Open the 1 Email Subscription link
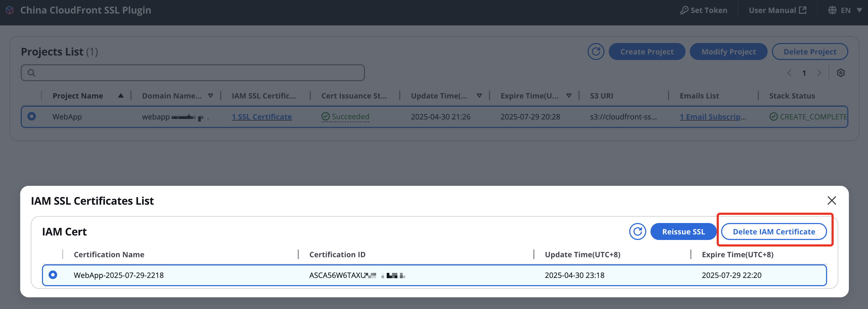The image size is (868, 309). (713, 117)
